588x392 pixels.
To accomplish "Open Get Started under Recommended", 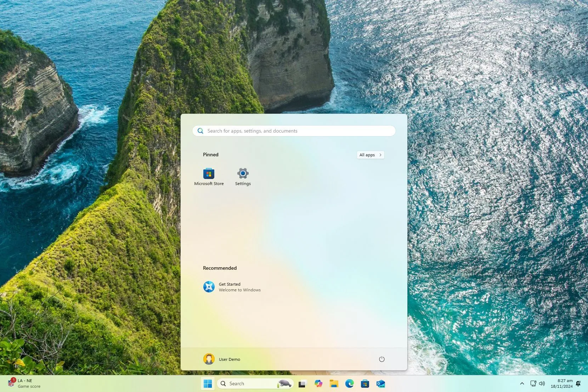I will coord(232,287).
